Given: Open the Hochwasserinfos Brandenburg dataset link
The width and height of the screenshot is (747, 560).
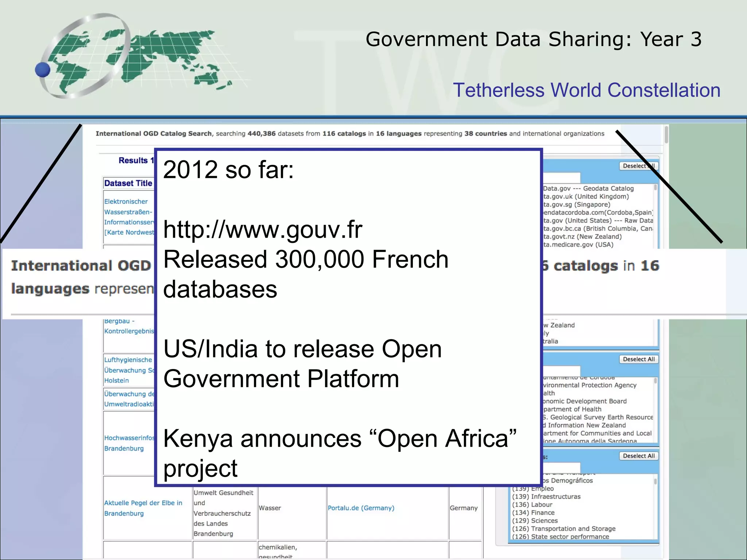Looking at the screenshot, I should pos(129,443).
